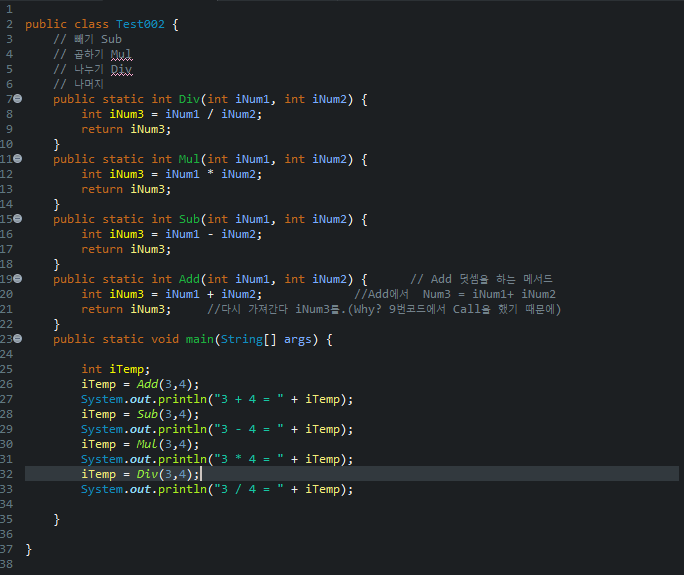The height and width of the screenshot is (575, 684).
Task: Collapse the main method fold marker
Action: pos(17,339)
